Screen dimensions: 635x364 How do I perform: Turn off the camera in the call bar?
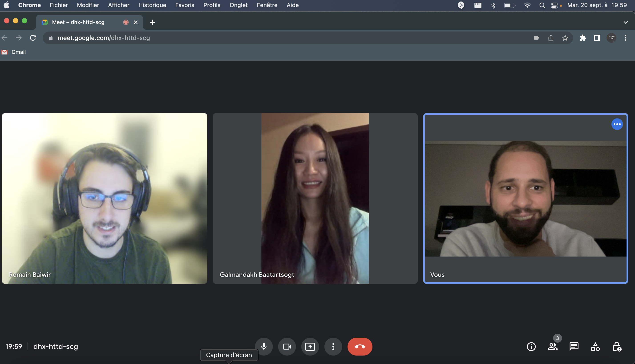click(x=287, y=346)
